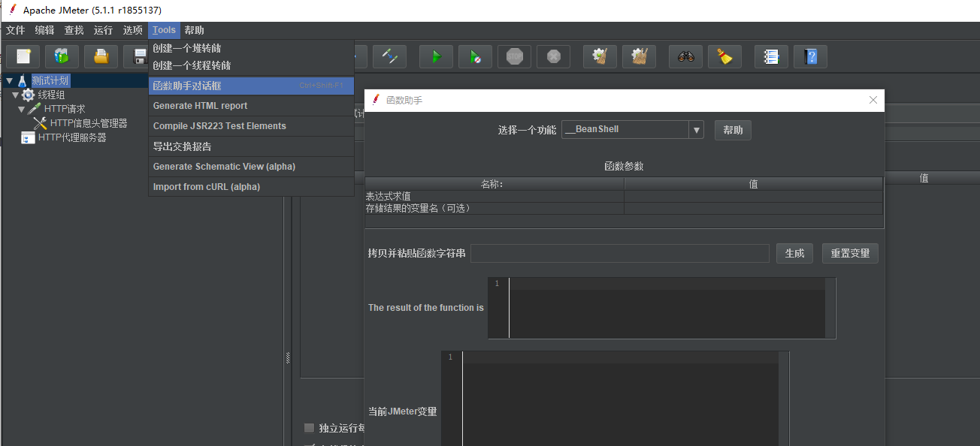Close the 函数助手 dialog
980x446 pixels.
873,100
